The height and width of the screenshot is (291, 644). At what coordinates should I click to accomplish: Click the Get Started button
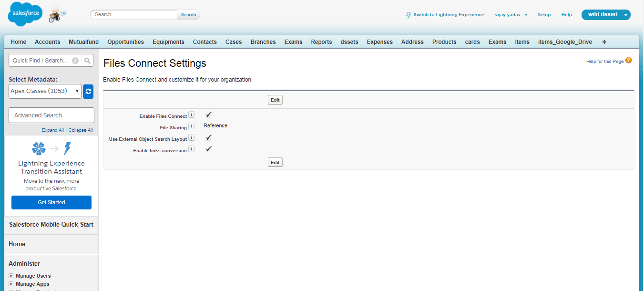tap(51, 202)
